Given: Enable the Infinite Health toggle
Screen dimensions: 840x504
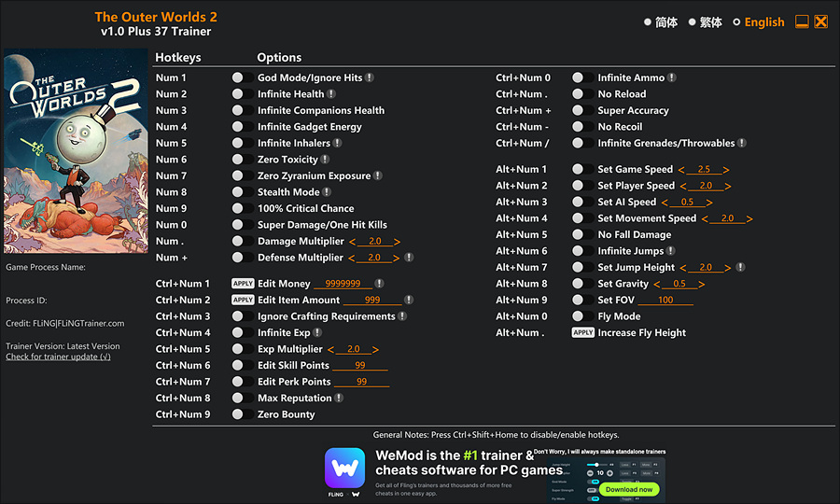Looking at the screenshot, I should [239, 94].
